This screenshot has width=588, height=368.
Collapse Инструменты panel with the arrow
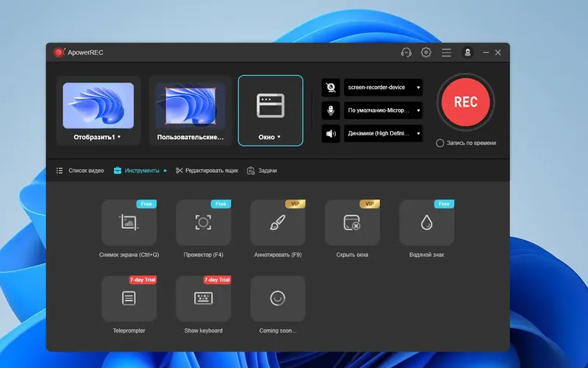[165, 171]
